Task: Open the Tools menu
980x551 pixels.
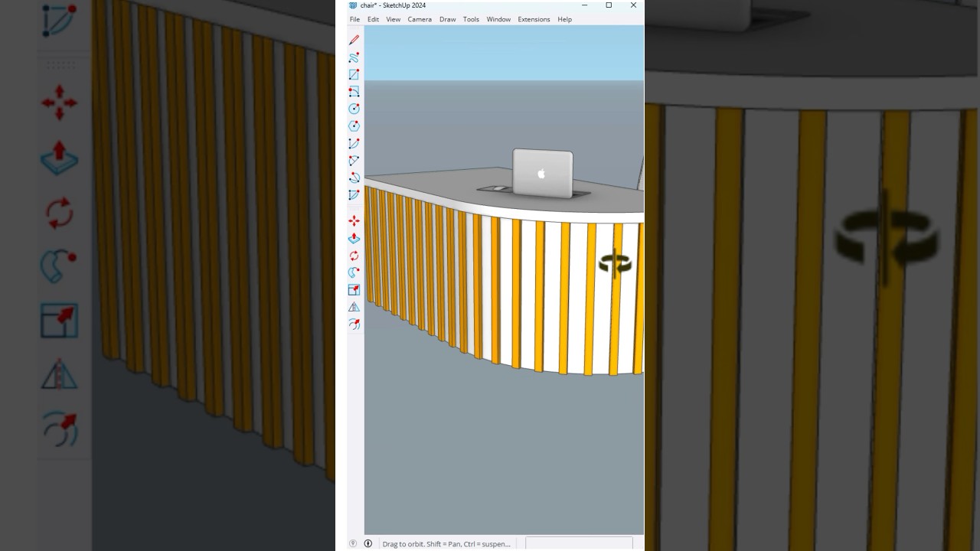Action: click(471, 19)
